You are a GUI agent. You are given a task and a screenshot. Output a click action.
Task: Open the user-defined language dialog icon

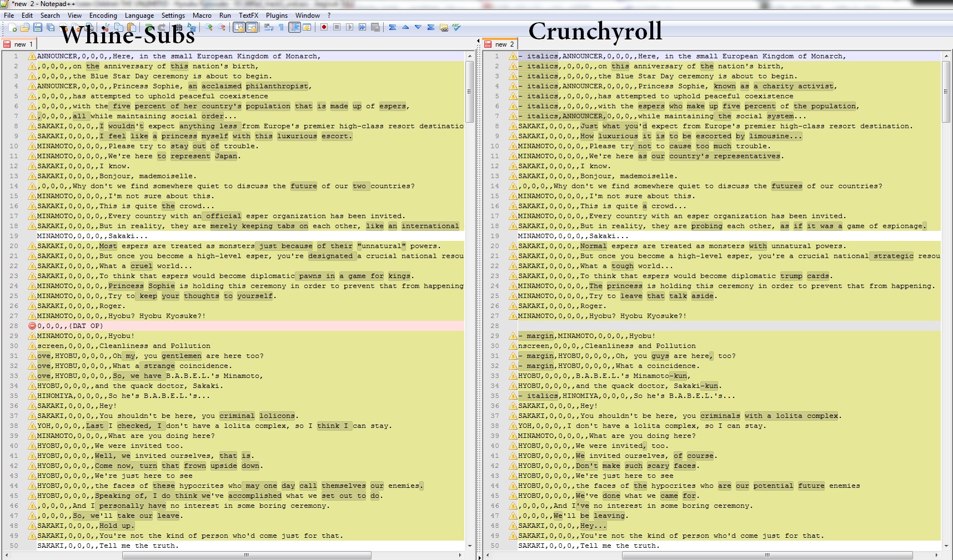tap(307, 27)
